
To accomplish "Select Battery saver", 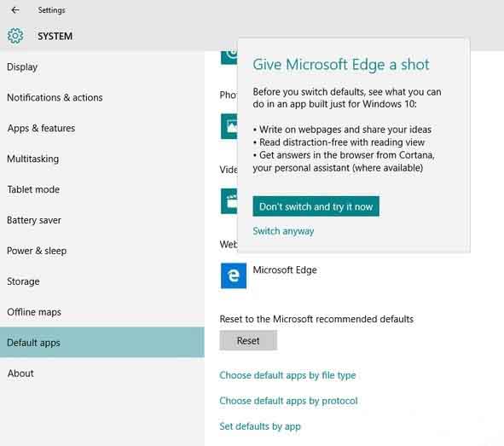I will pyautogui.click(x=101, y=220).
